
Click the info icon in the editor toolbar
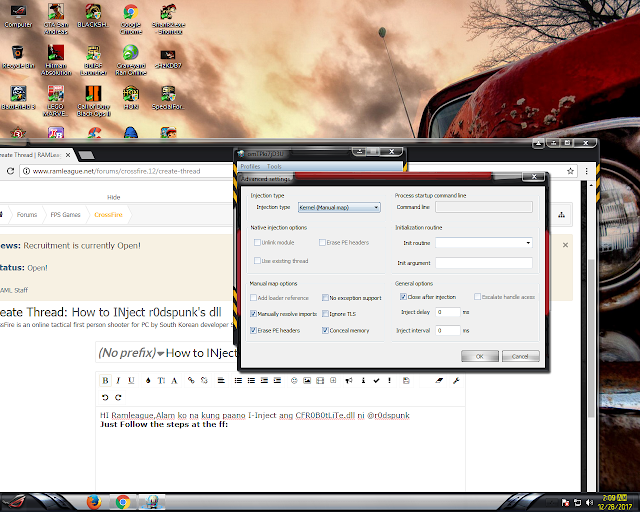click(x=363, y=381)
